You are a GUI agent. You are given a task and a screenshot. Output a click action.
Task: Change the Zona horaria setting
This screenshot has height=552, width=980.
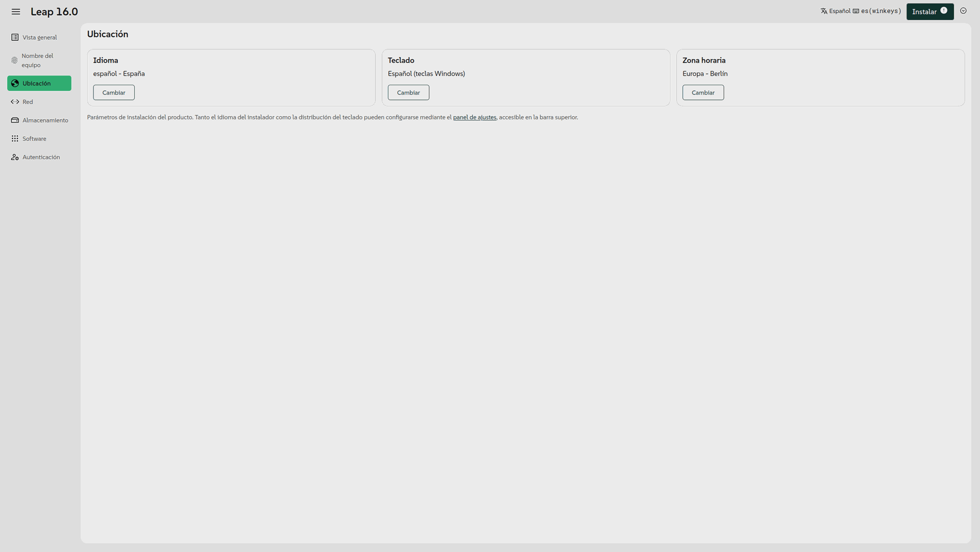point(703,92)
